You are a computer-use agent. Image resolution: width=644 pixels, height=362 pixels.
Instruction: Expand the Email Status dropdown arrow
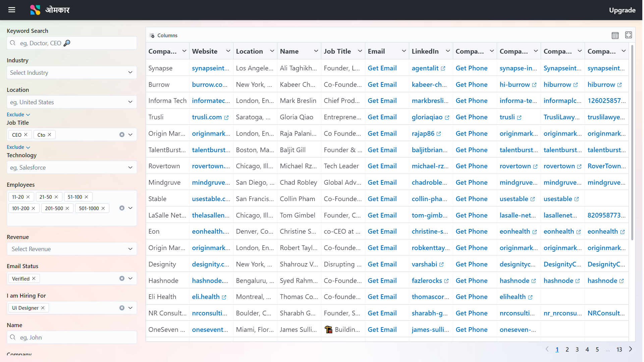[130, 279]
